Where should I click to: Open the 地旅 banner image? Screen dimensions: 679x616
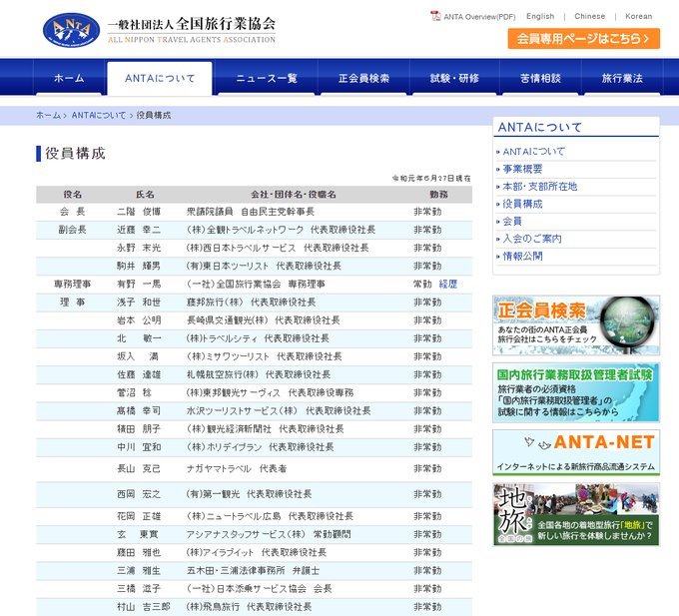point(576,514)
